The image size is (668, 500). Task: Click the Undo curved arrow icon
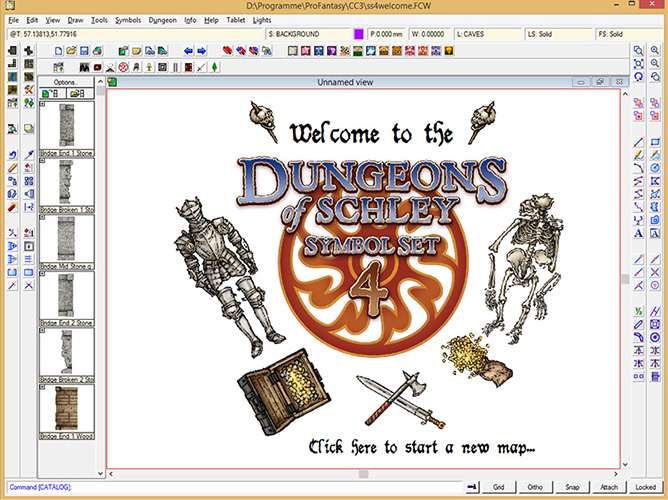[12, 155]
